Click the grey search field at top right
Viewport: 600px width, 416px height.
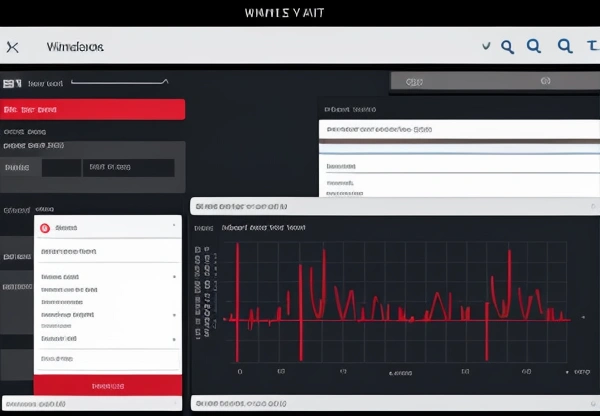pyautogui.click(x=495, y=81)
